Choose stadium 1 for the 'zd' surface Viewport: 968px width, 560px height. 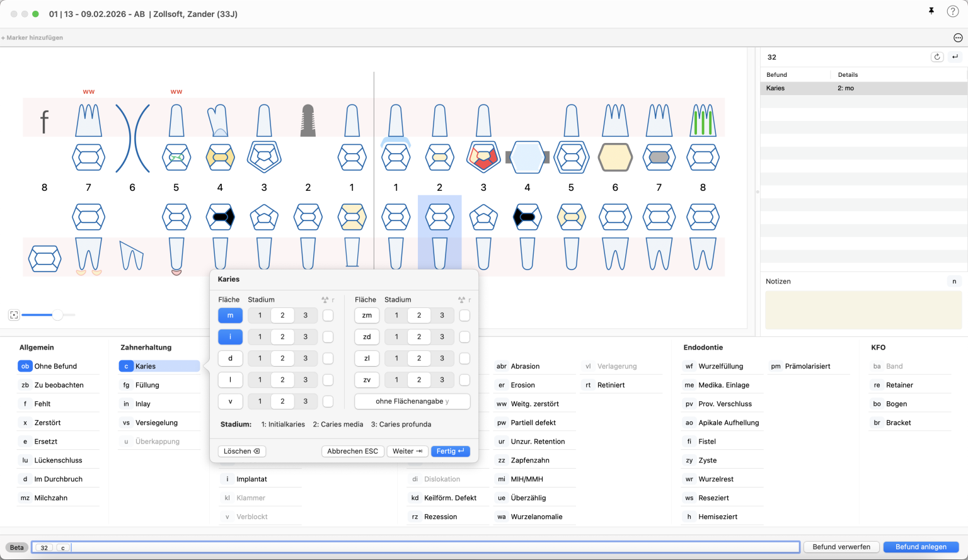point(396,337)
